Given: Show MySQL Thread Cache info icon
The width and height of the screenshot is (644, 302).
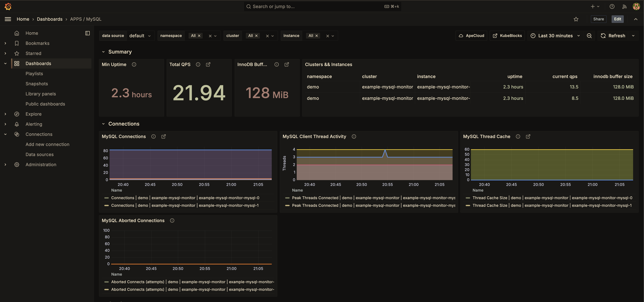Looking at the screenshot, I should click(x=518, y=136).
